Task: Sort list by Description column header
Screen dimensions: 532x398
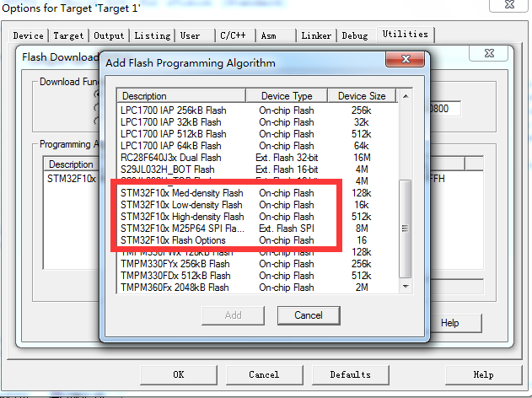Action: tap(181, 96)
